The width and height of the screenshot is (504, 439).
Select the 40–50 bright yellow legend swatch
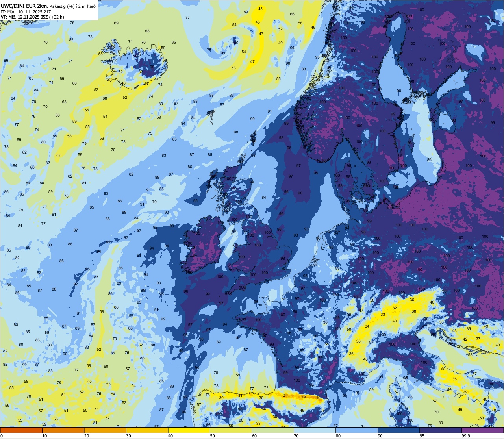click(x=189, y=430)
